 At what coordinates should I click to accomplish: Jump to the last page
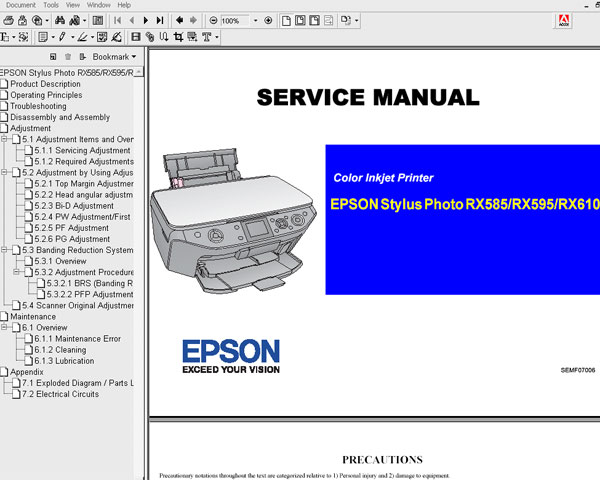(160, 20)
